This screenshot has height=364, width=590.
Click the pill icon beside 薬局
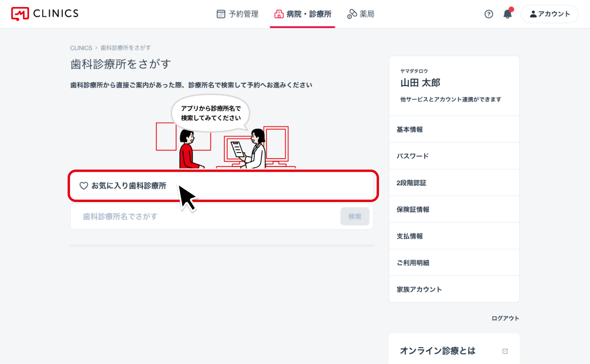[352, 14]
